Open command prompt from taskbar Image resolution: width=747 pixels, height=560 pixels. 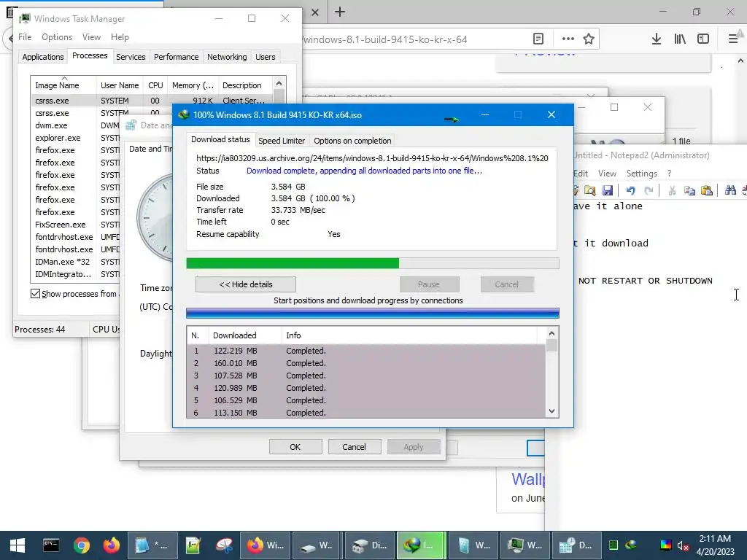coord(51,545)
